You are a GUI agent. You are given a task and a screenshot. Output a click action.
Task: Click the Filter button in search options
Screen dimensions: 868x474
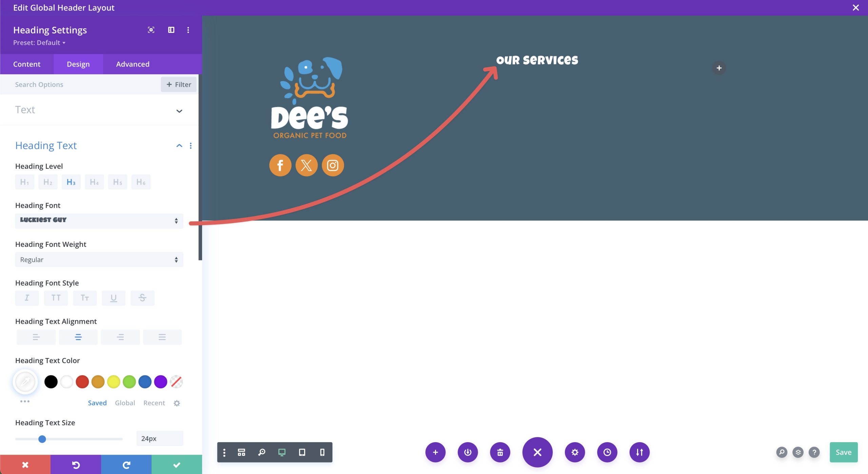tap(179, 84)
